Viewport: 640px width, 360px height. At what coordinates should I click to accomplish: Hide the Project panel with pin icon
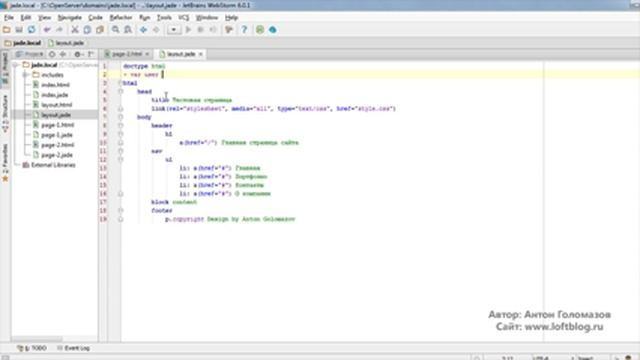point(91,54)
